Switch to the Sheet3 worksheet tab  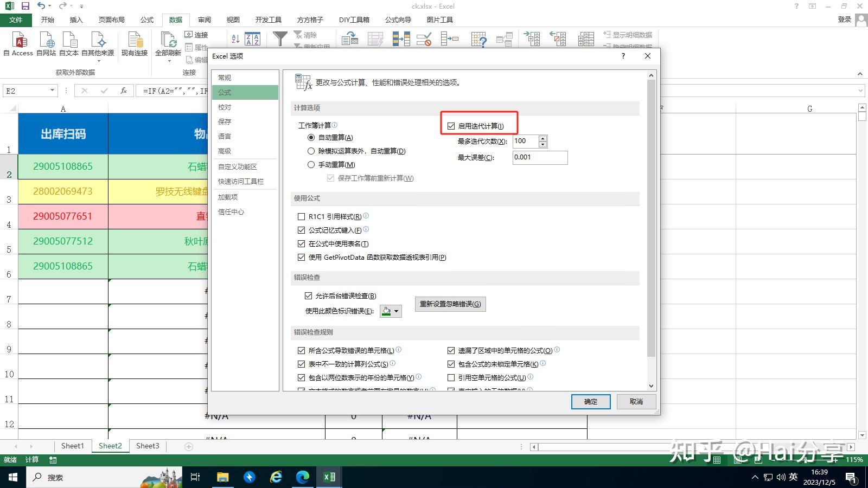click(x=147, y=446)
